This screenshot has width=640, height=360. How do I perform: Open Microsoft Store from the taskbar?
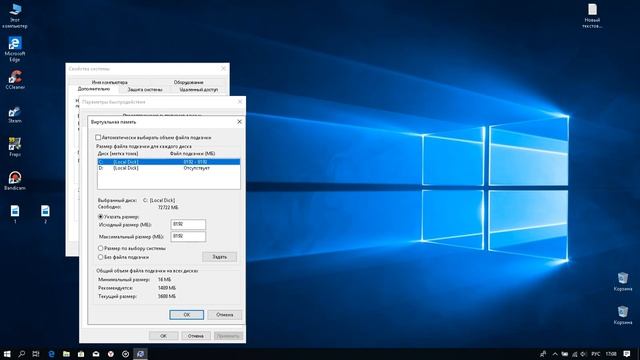tap(81, 354)
